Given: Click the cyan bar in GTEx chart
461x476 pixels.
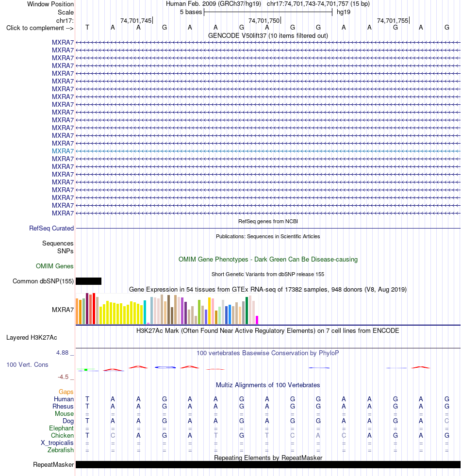Looking at the screenshot, I should coord(145,312).
